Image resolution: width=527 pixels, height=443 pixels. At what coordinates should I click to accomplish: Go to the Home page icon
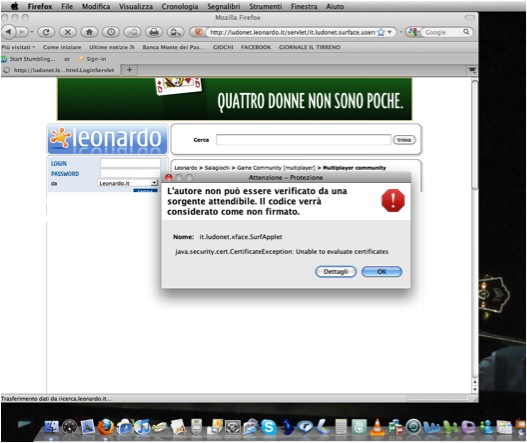click(x=89, y=32)
